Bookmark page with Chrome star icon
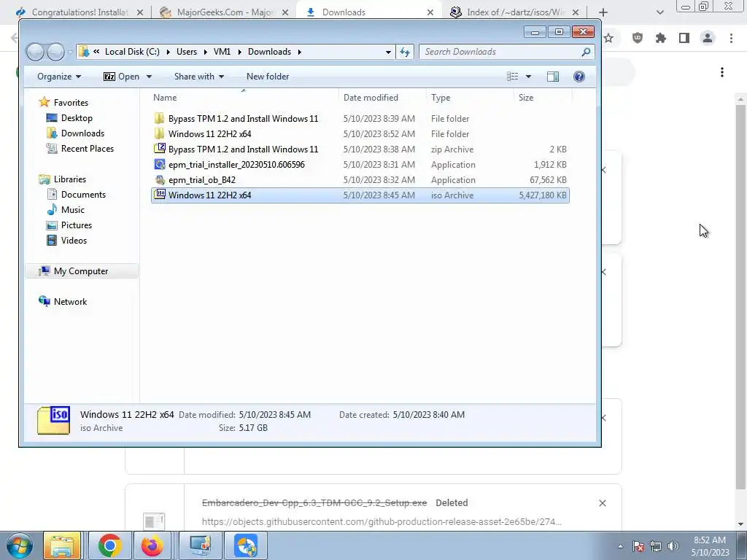The image size is (747, 560). 608,38
